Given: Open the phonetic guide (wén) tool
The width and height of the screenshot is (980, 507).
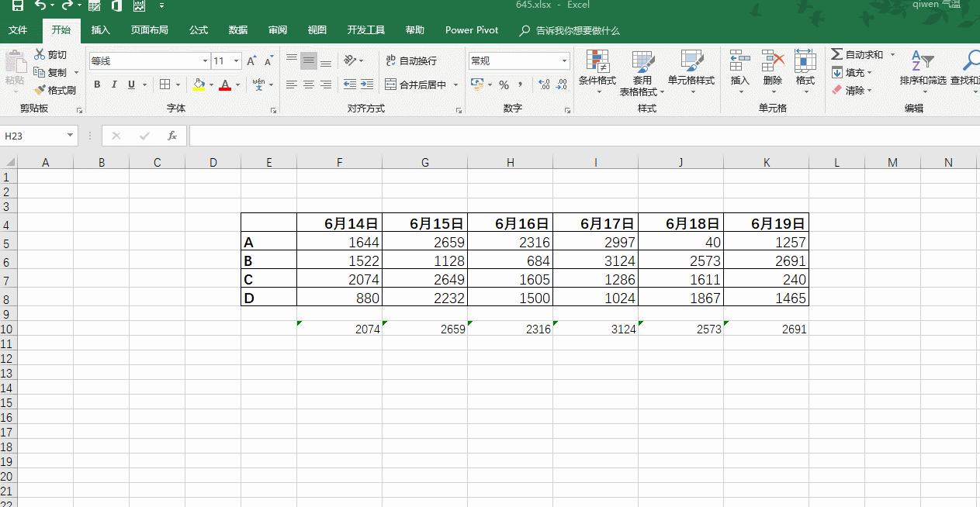Looking at the screenshot, I should coord(258,84).
